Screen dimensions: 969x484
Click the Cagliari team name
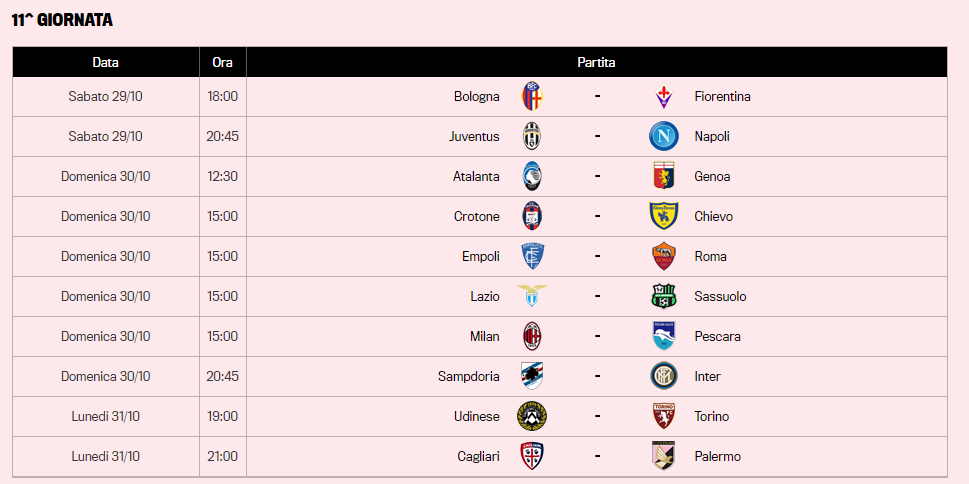point(478,456)
